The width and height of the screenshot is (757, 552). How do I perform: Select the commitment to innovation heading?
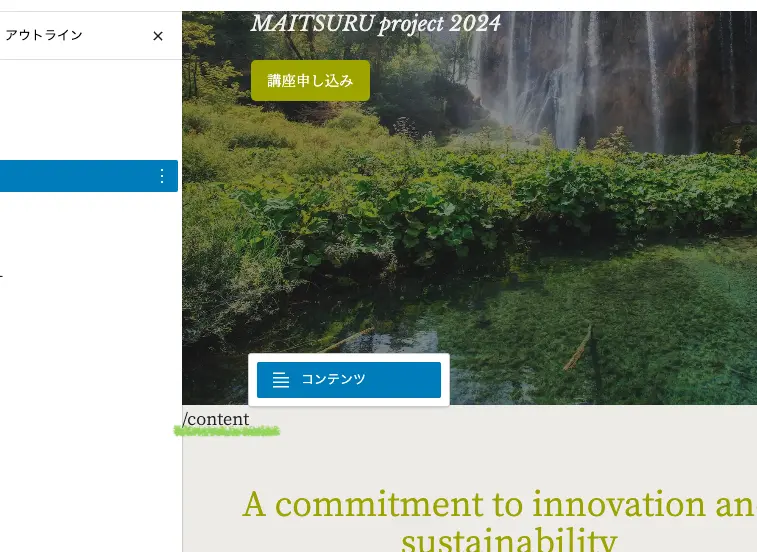click(x=500, y=521)
